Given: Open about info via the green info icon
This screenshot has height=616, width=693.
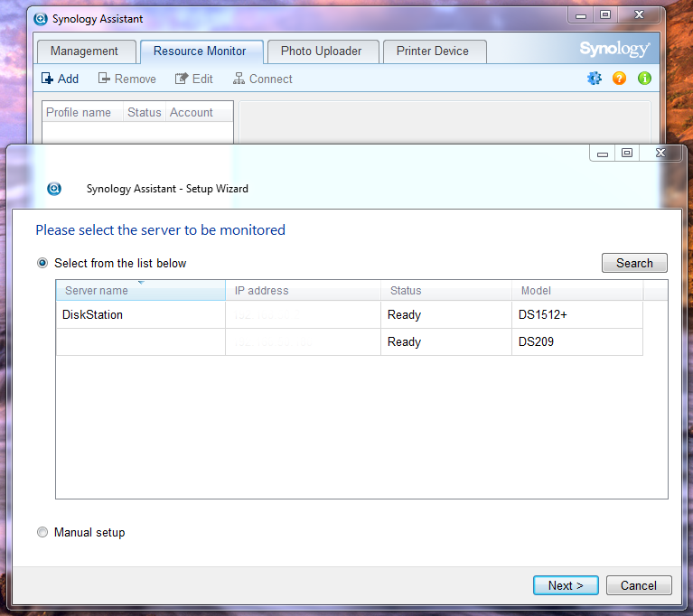Looking at the screenshot, I should click(x=644, y=79).
